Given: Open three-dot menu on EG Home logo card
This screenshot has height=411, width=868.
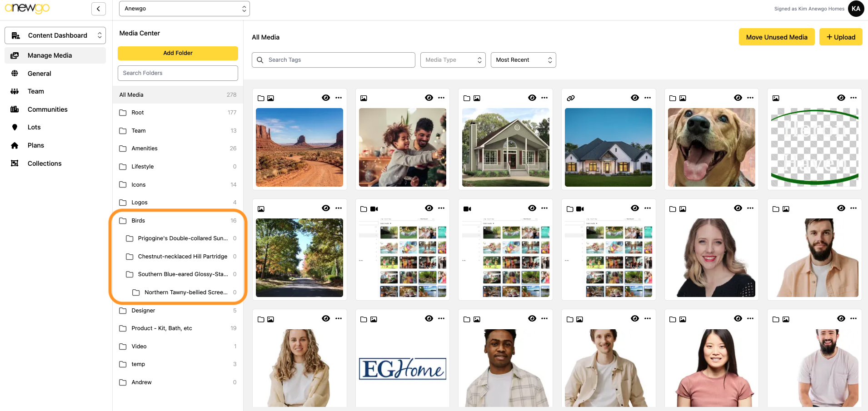Looking at the screenshot, I should coord(441,319).
